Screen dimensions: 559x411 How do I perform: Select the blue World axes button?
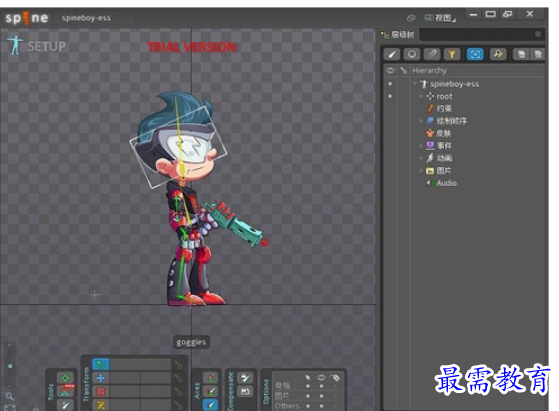(211, 405)
